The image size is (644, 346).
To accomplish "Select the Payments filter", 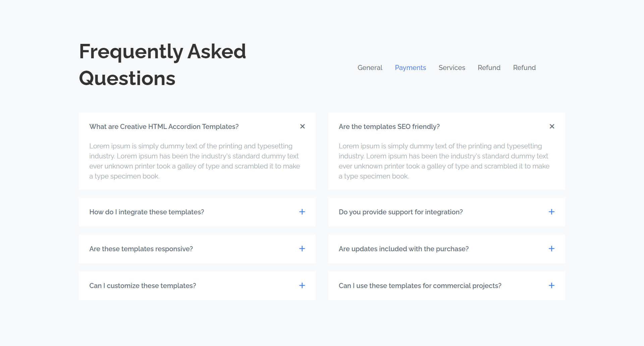I will (411, 68).
